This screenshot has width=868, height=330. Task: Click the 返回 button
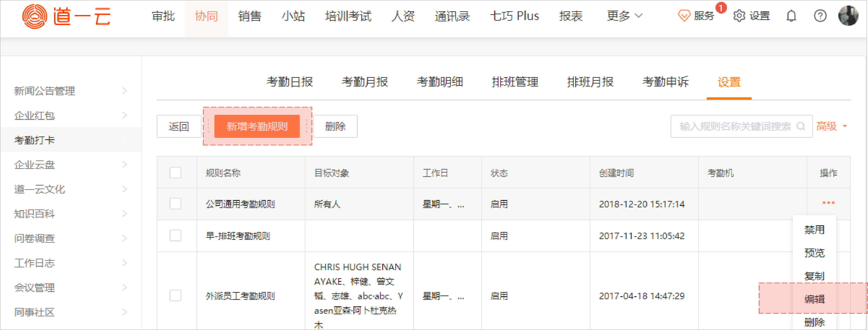pos(179,126)
